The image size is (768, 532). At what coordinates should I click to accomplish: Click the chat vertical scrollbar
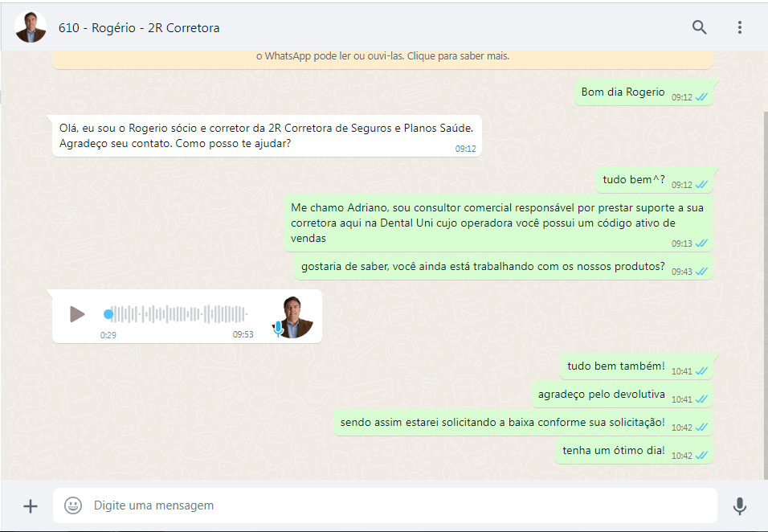765,295
